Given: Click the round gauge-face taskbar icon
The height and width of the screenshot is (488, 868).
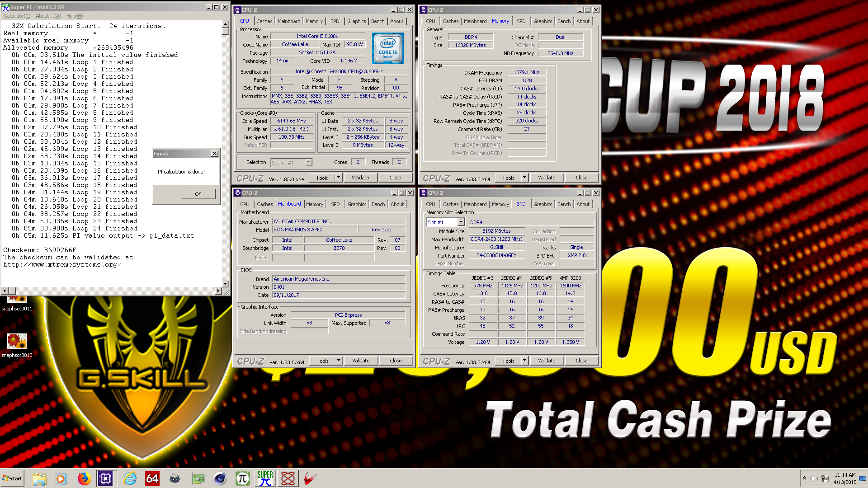Looking at the screenshot, I should coord(175,479).
